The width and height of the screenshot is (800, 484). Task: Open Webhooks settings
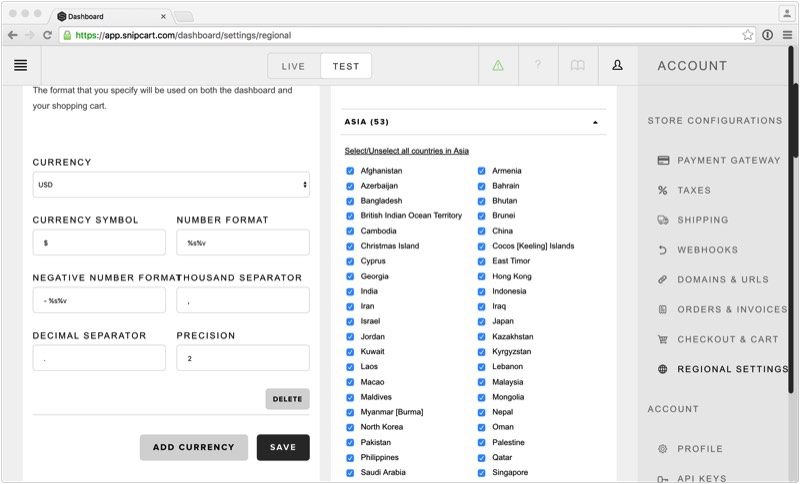(x=707, y=250)
